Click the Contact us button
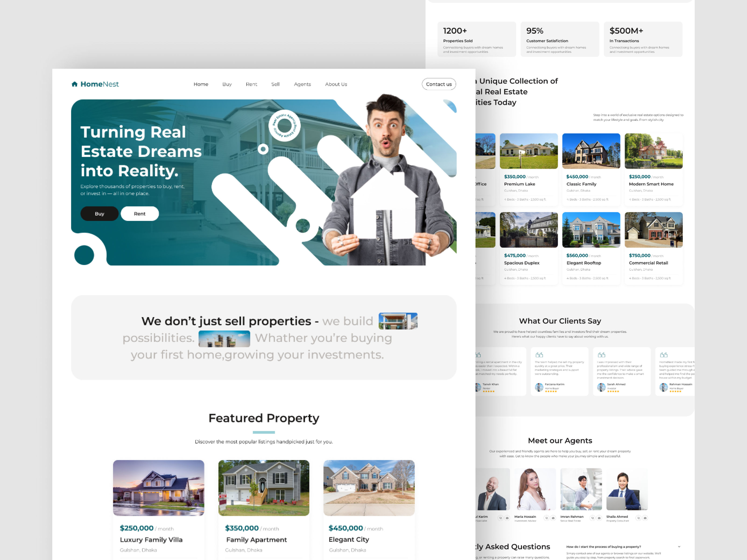747x560 pixels. point(439,84)
